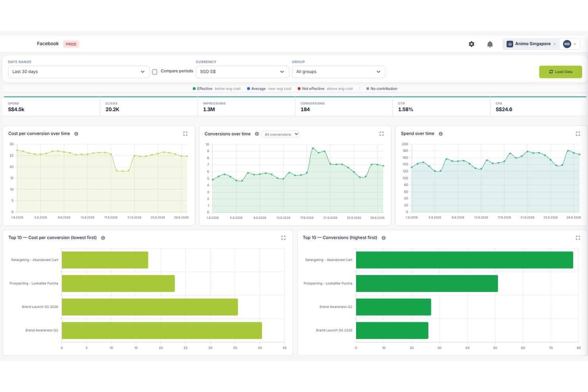Image resolution: width=588 pixels, height=392 pixels.
Task: Click the Brand Awareness Q2 cost bar
Action: click(x=162, y=330)
